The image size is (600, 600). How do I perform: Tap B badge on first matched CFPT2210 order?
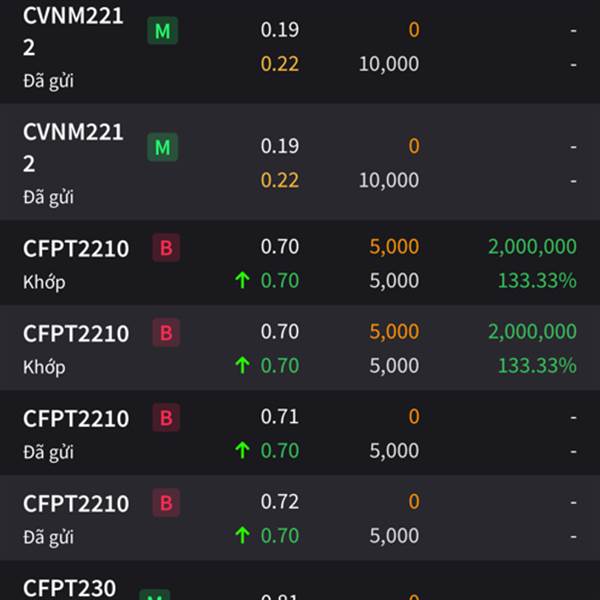pos(166,248)
